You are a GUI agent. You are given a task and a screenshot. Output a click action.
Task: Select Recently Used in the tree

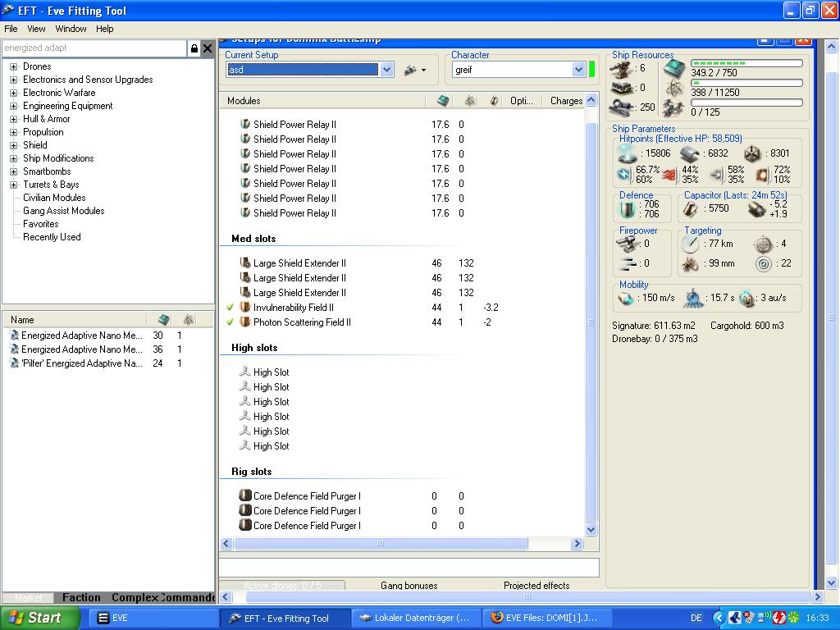pyautogui.click(x=52, y=237)
